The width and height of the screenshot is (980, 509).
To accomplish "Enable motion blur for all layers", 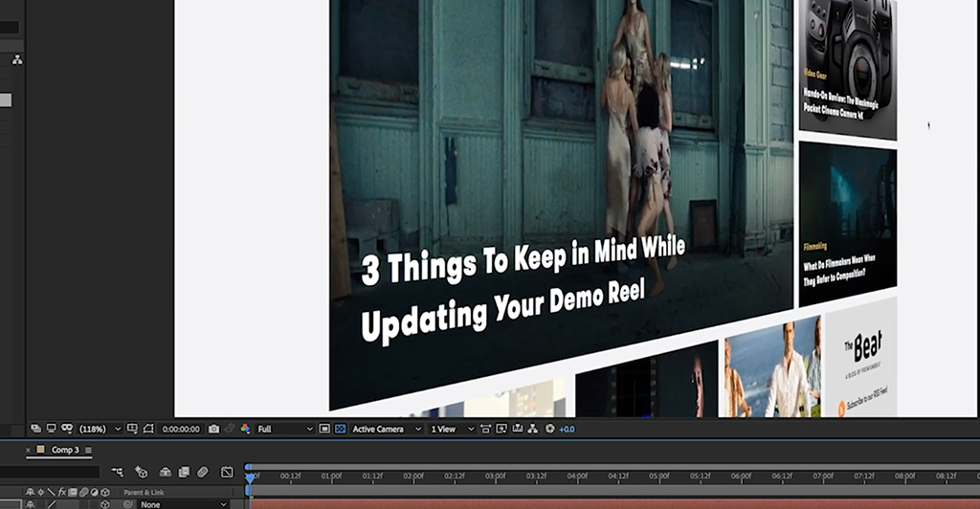I will tap(203, 472).
